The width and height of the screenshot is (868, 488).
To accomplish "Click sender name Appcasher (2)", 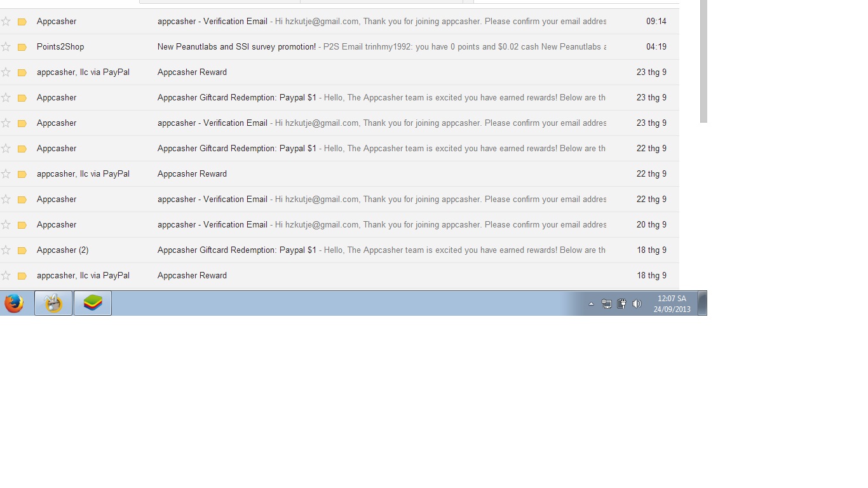I will pyautogui.click(x=62, y=250).
